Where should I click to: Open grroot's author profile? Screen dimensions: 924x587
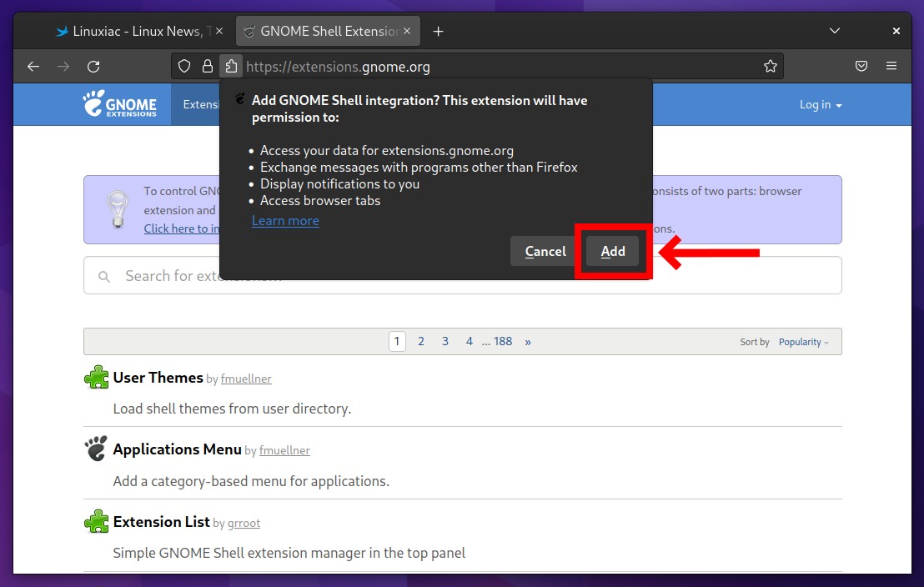coord(244,523)
